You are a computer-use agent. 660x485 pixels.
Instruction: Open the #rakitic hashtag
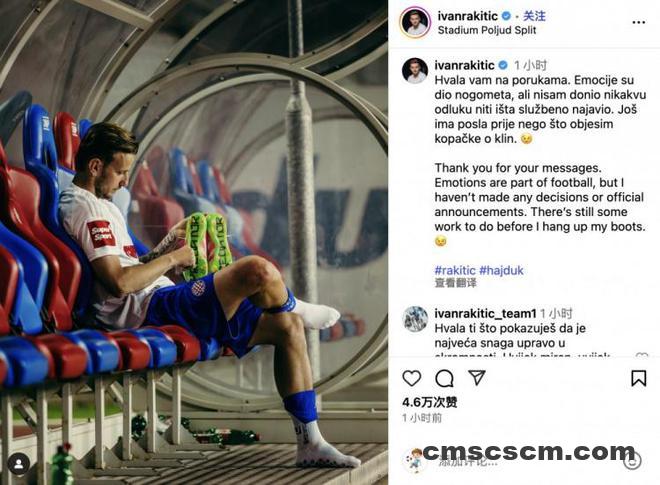[x=455, y=270]
